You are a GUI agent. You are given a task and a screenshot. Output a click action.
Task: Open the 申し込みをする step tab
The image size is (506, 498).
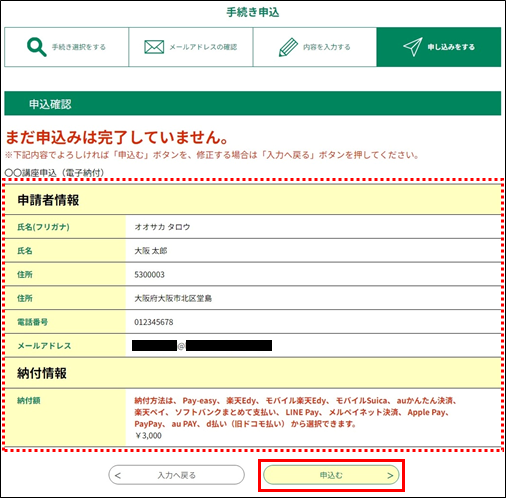439,47
